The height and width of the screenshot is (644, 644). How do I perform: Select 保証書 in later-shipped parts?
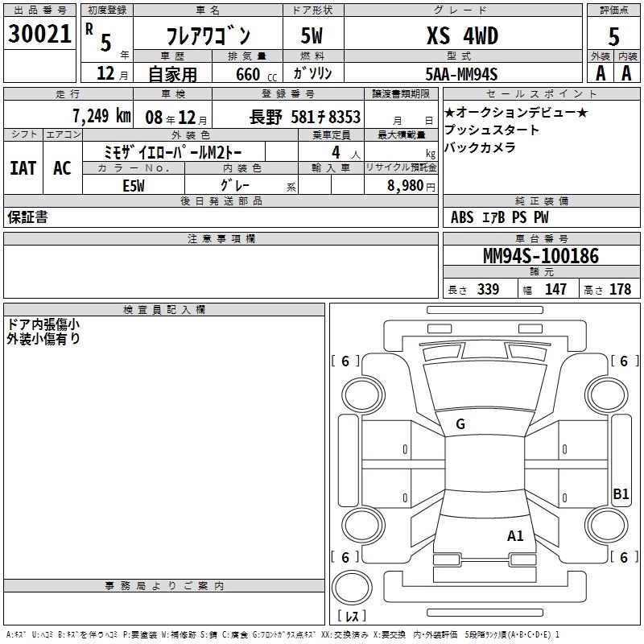(27, 217)
